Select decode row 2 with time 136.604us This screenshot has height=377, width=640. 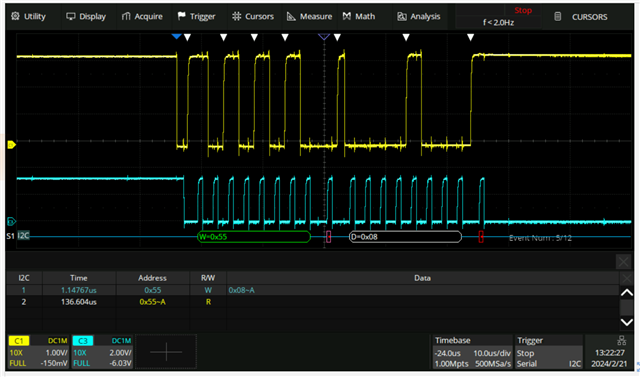313,302
